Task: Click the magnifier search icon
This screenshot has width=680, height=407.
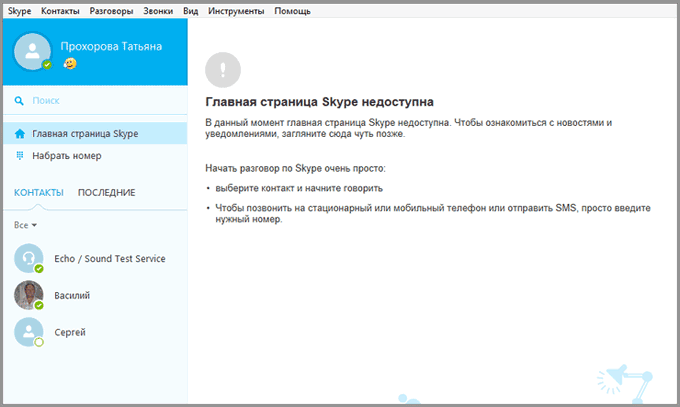Action: (x=19, y=101)
